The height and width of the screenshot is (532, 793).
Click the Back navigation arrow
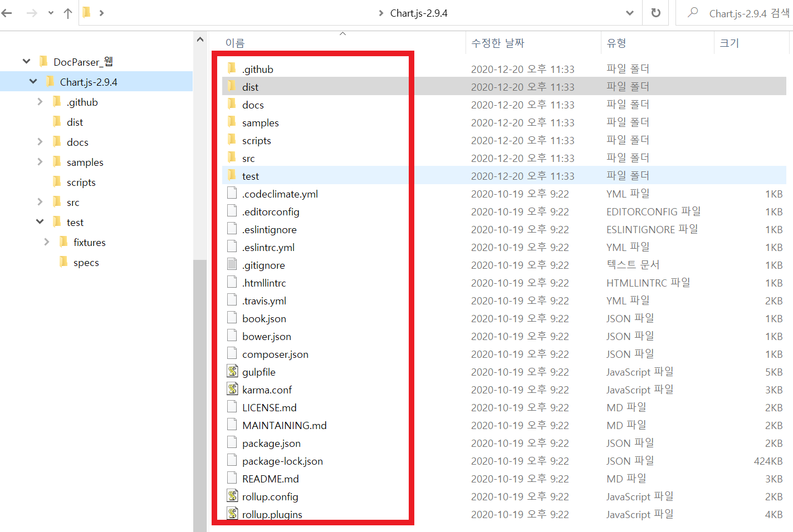7,13
